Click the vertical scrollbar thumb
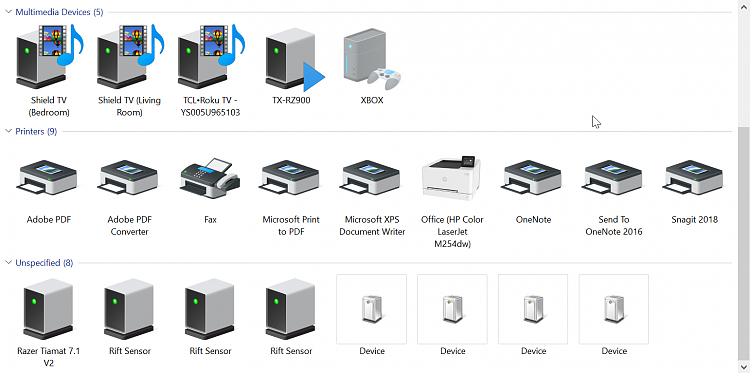The height and width of the screenshot is (373, 750). (x=744, y=243)
